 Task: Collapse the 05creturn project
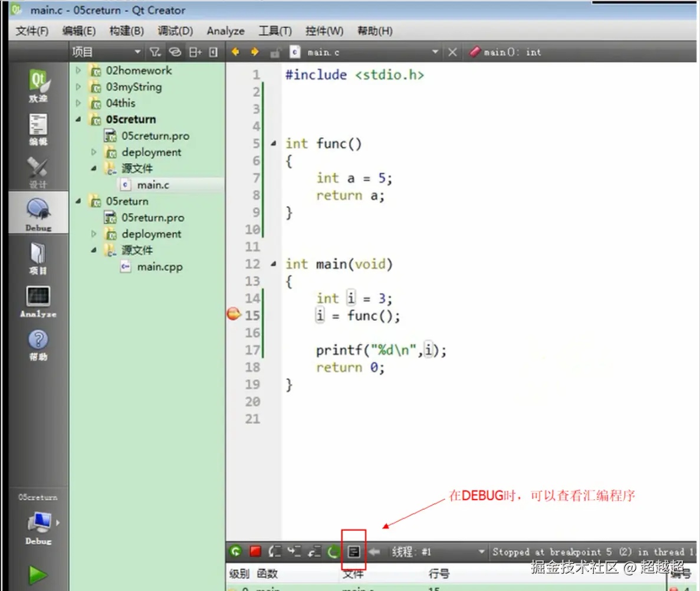click(78, 119)
